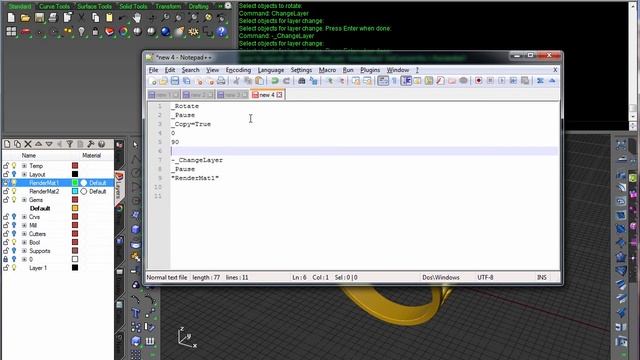Click the Options gear icon in Rhino toolbar
Viewport: 640px width, 360px height.
(193, 31)
